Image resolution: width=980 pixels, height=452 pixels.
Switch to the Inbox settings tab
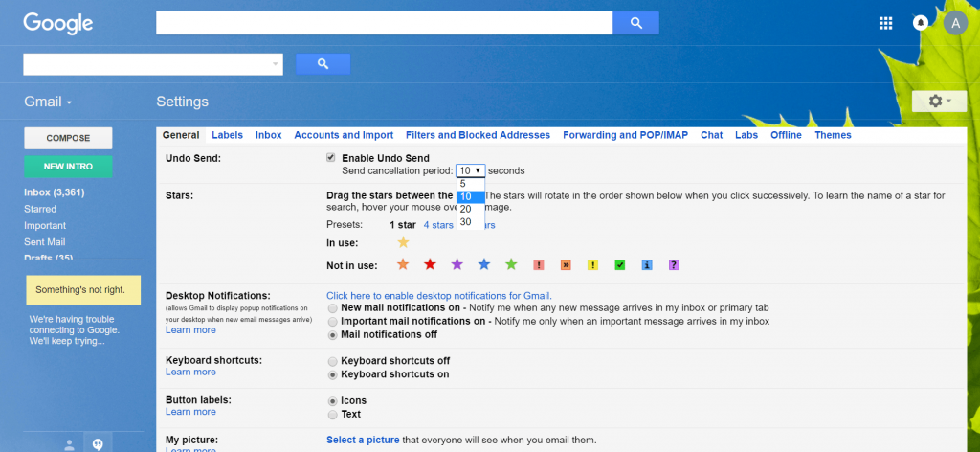(x=269, y=135)
